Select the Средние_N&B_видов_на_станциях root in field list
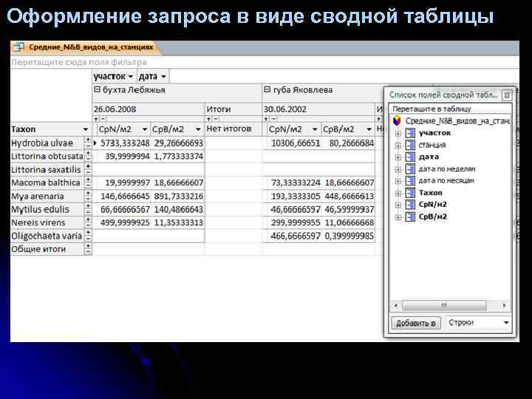The width and height of the screenshot is (532, 399). pos(457,120)
